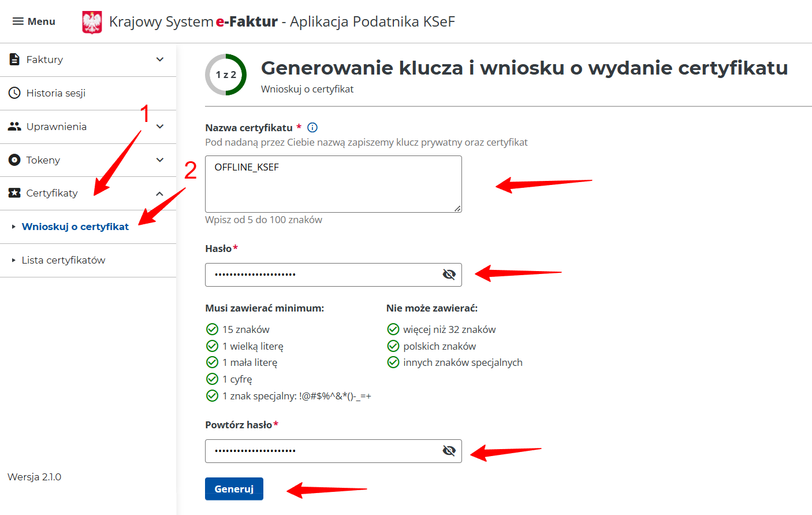
Task: Click the Generowanie klucza page heading
Action: tap(524, 68)
